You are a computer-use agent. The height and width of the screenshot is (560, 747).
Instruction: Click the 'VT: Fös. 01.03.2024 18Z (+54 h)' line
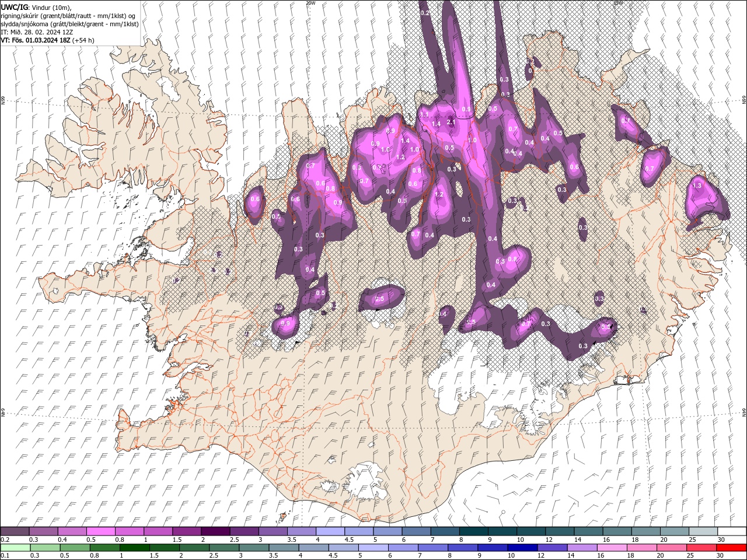pos(48,40)
